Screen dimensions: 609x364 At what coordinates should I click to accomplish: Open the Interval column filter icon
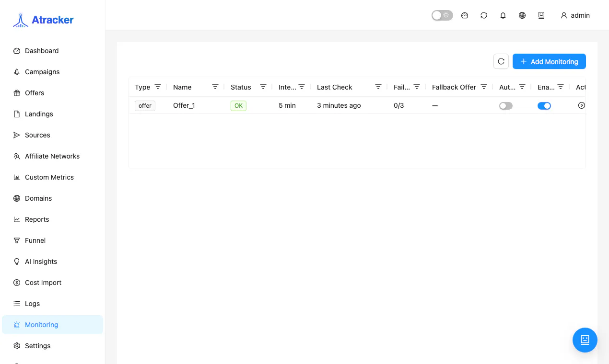302,87
